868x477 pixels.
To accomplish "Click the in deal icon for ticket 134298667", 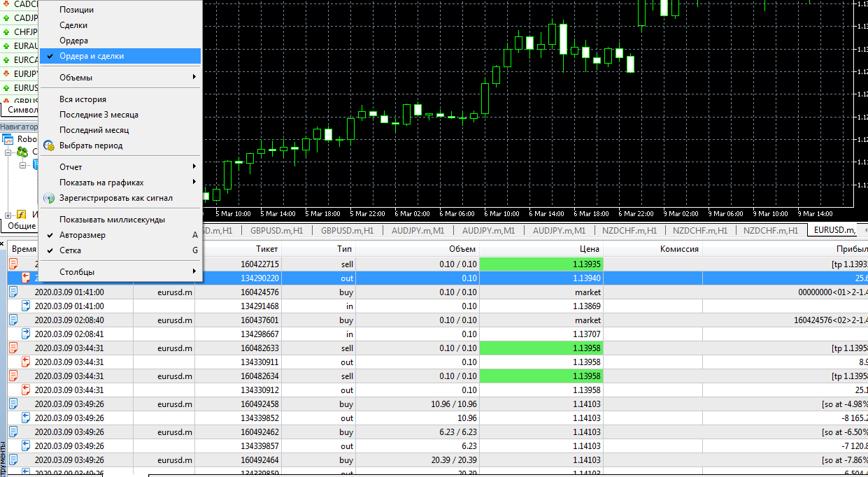I will (x=26, y=334).
